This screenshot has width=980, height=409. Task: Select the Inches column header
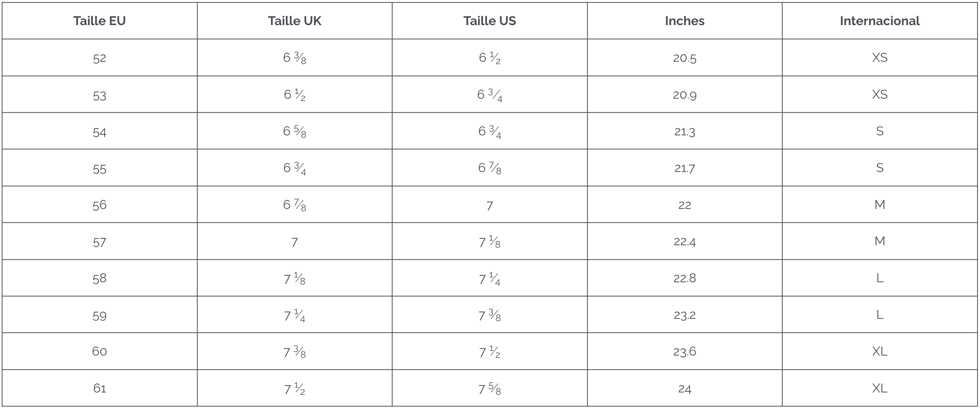684,21
